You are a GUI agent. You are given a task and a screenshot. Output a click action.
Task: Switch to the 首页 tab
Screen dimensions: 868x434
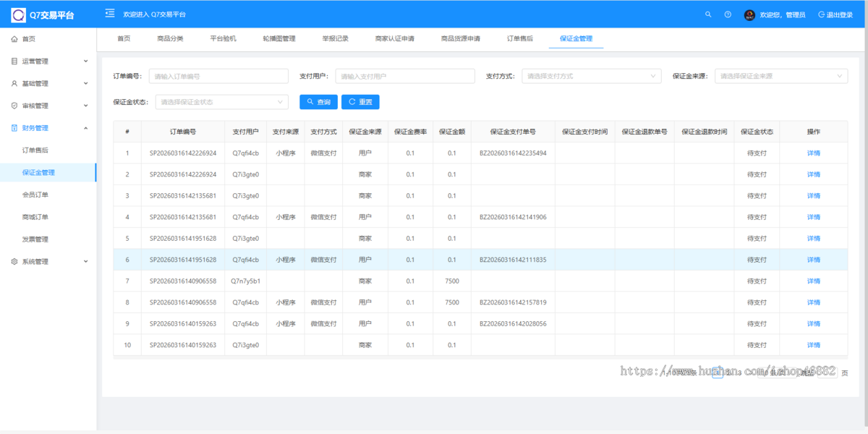(124, 38)
